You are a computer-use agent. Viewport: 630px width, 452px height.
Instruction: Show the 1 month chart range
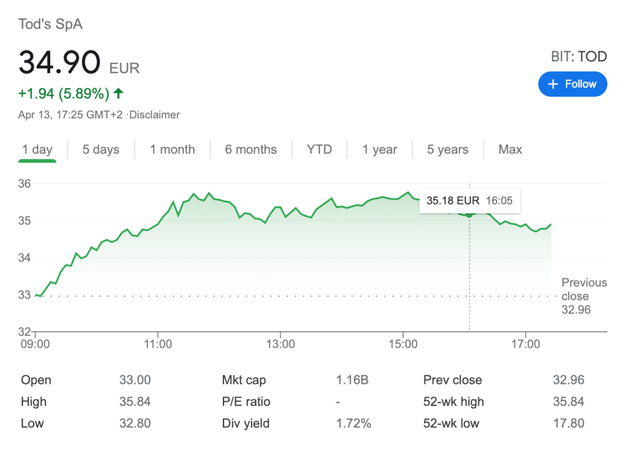(172, 150)
